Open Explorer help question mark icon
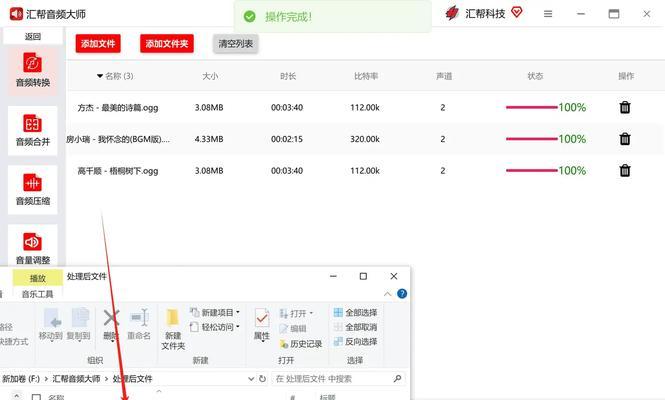Screen dimensions: 665x400 402,294
